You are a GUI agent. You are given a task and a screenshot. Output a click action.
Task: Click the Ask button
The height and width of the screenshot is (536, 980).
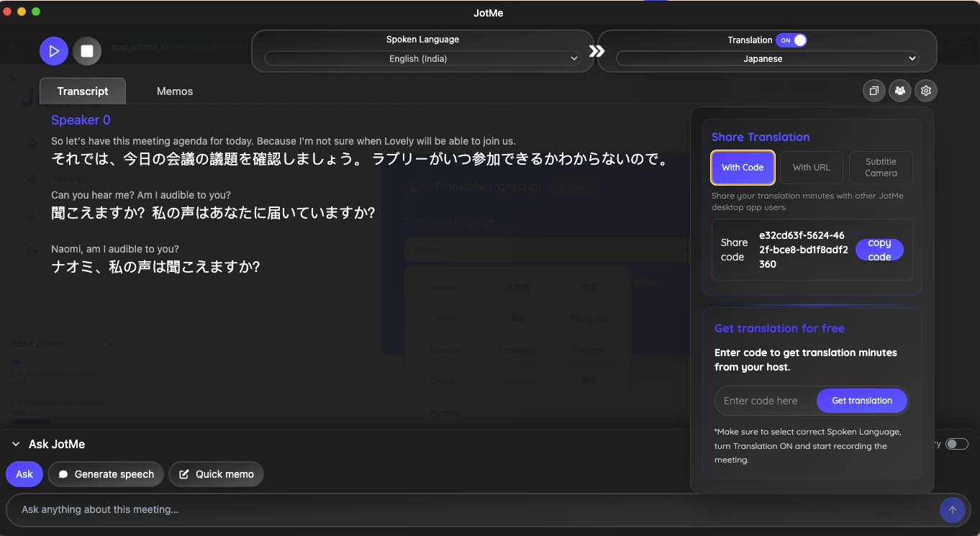pyautogui.click(x=24, y=474)
